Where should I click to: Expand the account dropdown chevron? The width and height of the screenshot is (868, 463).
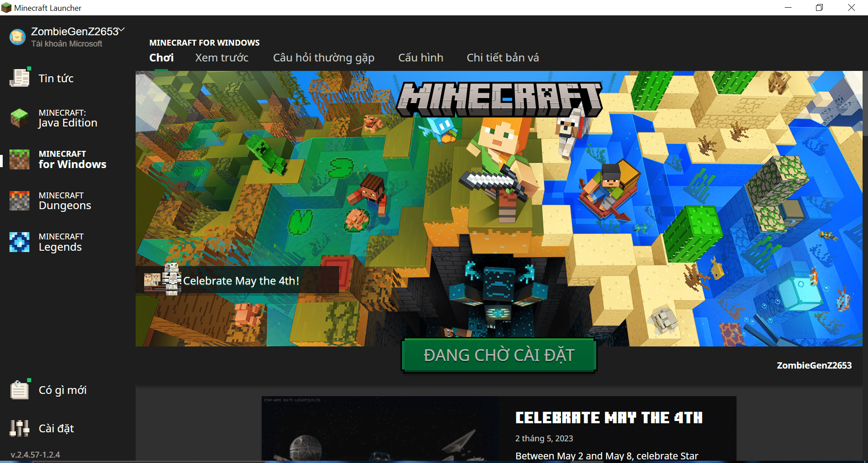(x=122, y=30)
